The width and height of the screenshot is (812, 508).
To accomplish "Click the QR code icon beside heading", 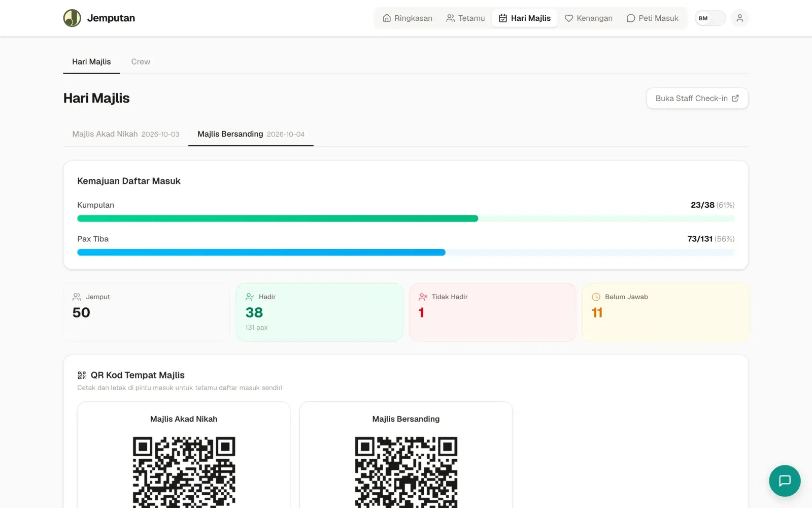I will (x=82, y=375).
